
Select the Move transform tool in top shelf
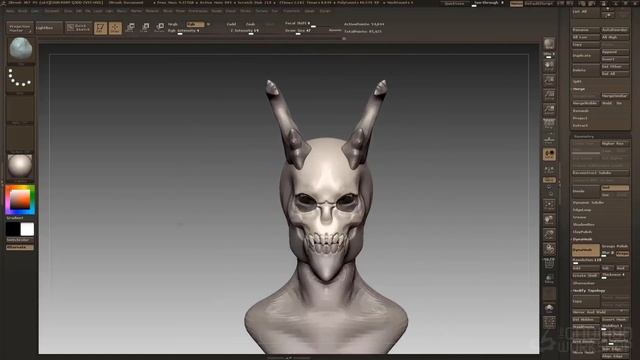(130, 28)
